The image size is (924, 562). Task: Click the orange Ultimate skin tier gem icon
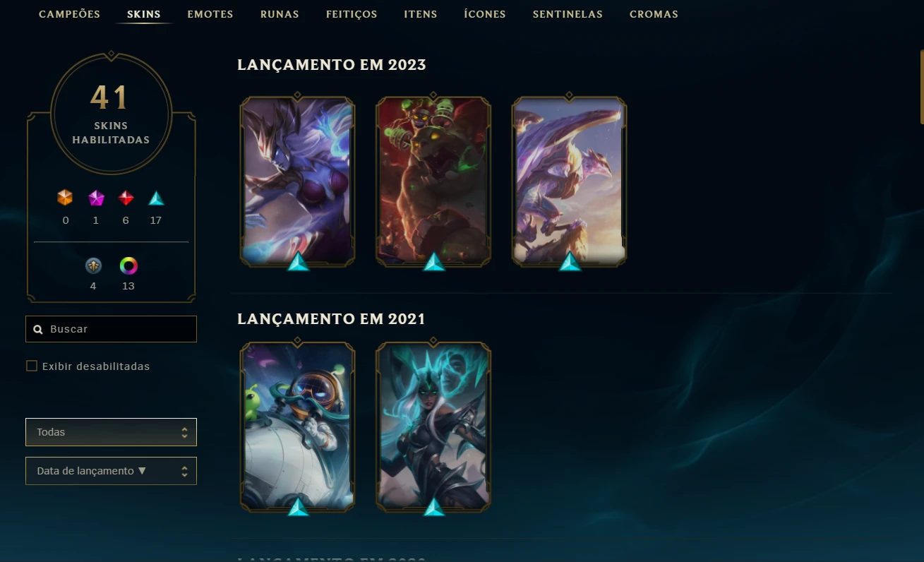tap(66, 198)
